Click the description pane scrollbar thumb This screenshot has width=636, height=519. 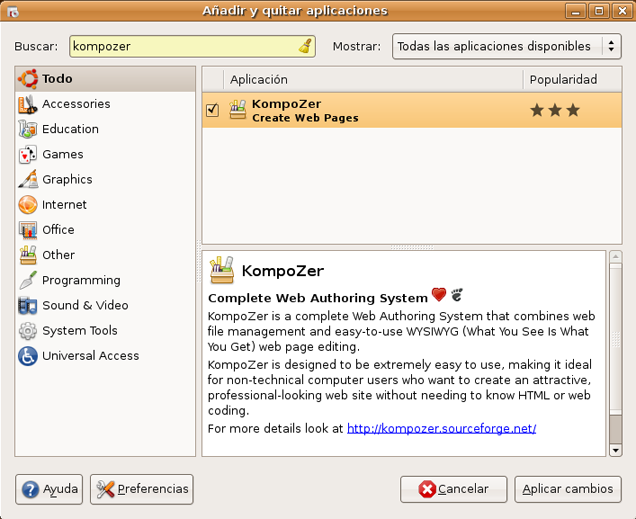[616, 339]
